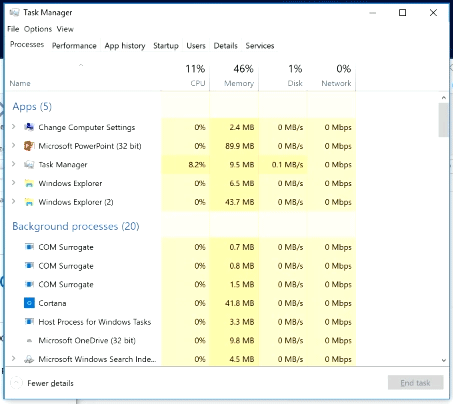
Task: Select the Microsoft OneDrive cloud icon
Action: click(29, 341)
